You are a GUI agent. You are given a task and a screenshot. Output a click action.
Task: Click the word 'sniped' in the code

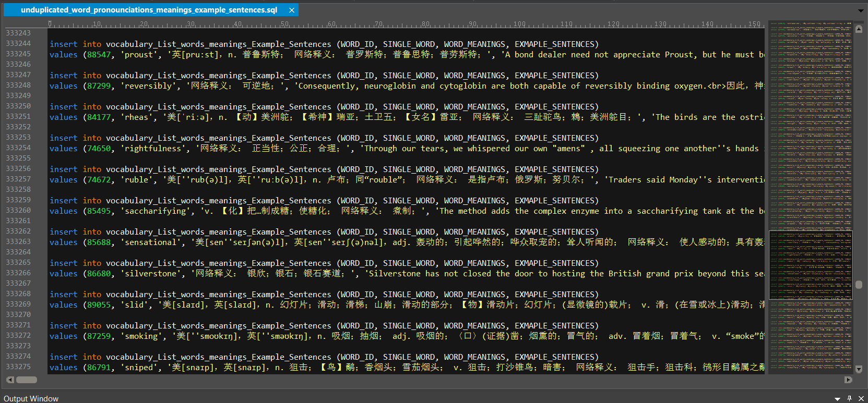[x=139, y=368]
